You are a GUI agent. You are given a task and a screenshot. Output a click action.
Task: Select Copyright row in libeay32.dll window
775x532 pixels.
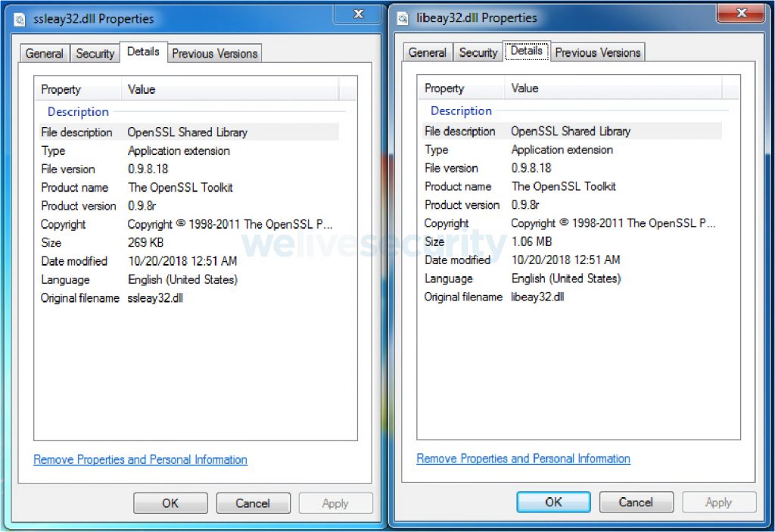pyautogui.click(x=572, y=223)
